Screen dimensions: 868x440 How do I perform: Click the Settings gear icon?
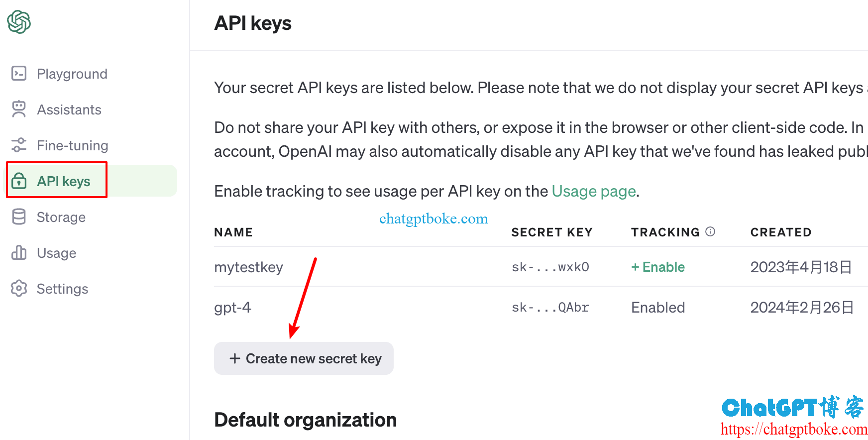point(19,288)
